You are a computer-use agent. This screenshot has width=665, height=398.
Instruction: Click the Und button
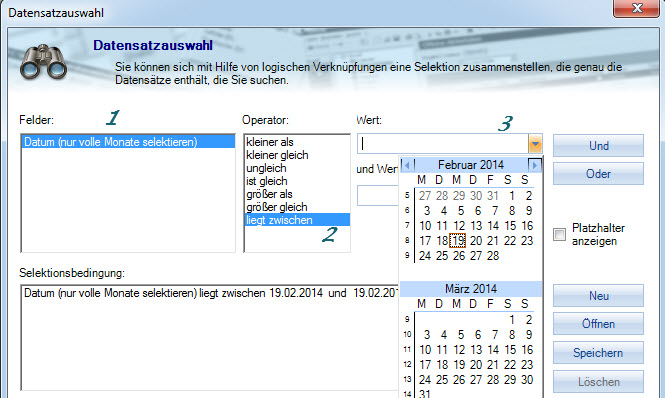[x=598, y=146]
